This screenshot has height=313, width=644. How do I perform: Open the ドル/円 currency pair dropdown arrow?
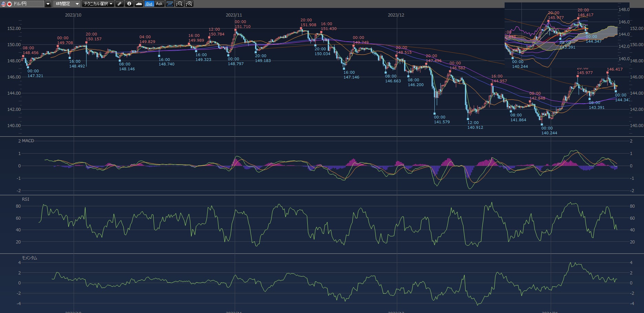[48, 4]
